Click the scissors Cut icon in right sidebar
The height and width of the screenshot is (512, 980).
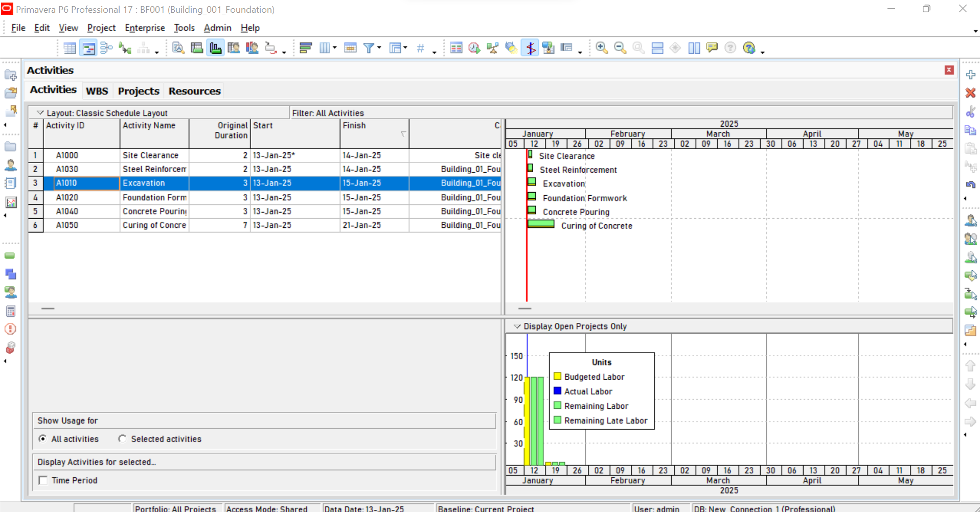point(970,111)
